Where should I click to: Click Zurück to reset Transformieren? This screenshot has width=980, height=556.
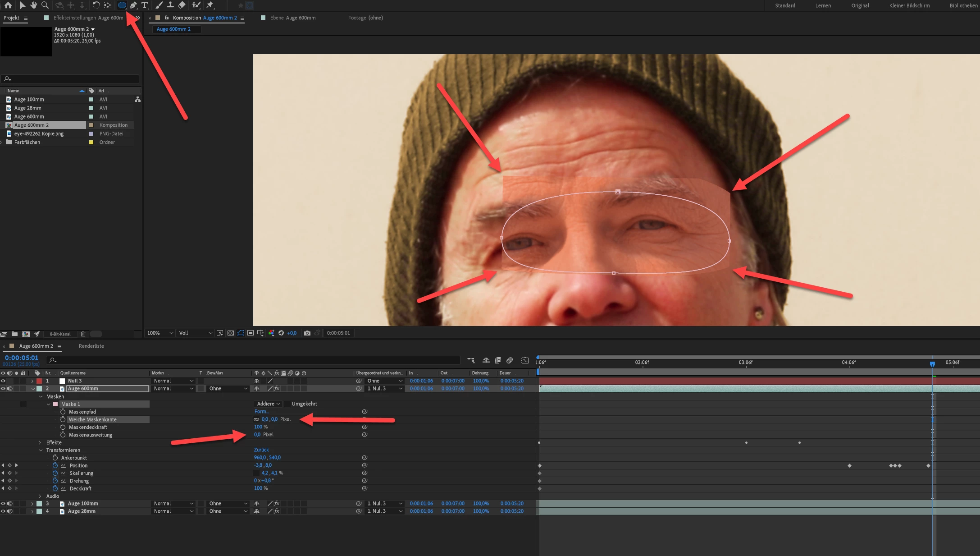(x=261, y=450)
